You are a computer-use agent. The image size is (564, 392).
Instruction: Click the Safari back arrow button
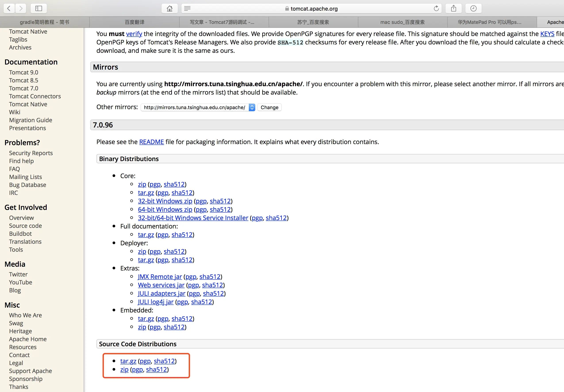click(x=9, y=8)
